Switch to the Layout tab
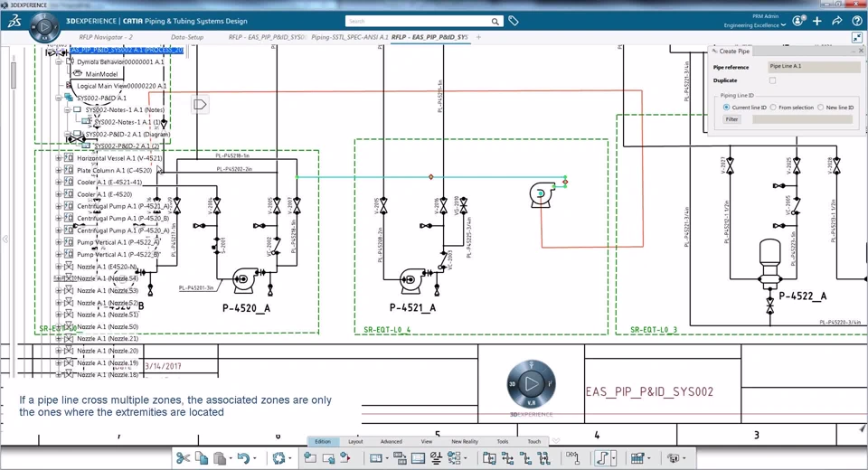Image resolution: width=868 pixels, height=470 pixels. click(355, 441)
